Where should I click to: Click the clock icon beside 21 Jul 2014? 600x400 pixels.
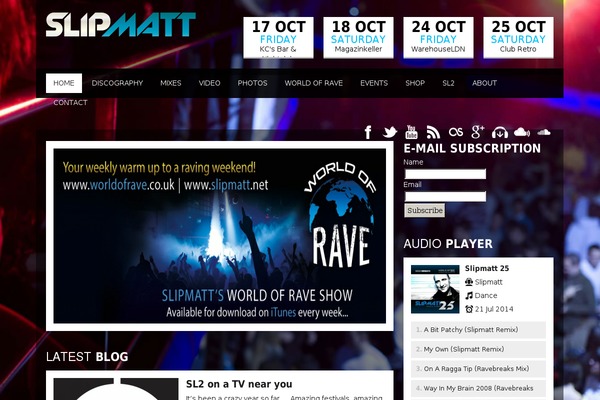469,309
